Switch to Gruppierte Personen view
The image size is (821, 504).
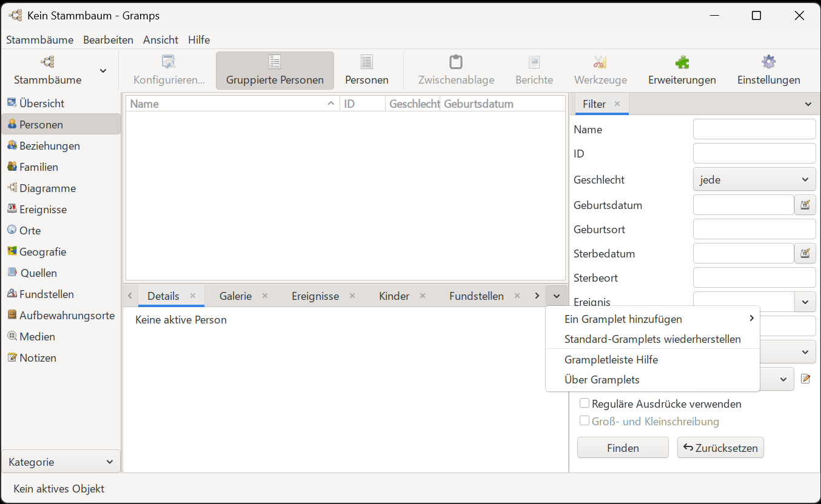coord(275,70)
